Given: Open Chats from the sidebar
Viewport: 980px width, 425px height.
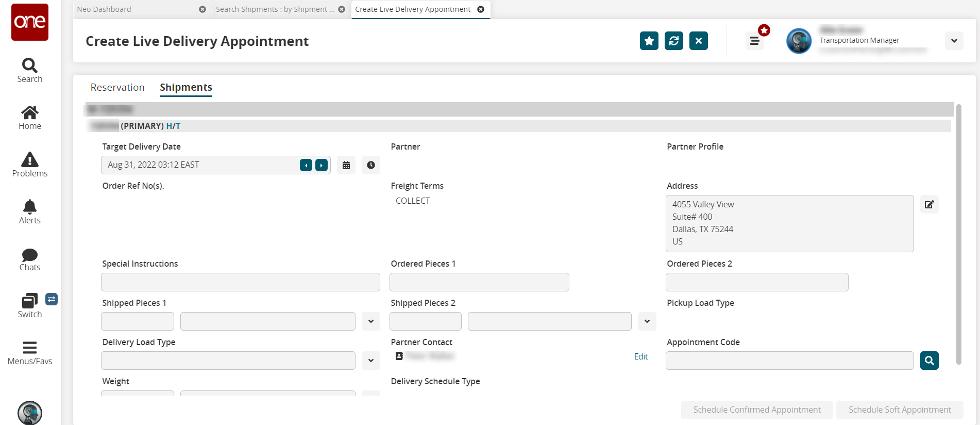Looking at the screenshot, I should 29,254.
